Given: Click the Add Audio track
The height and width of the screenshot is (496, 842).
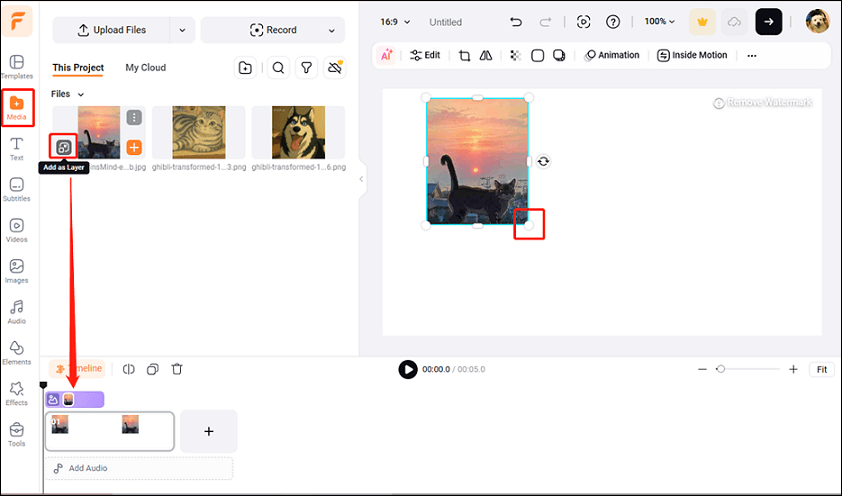Looking at the screenshot, I should 139,468.
